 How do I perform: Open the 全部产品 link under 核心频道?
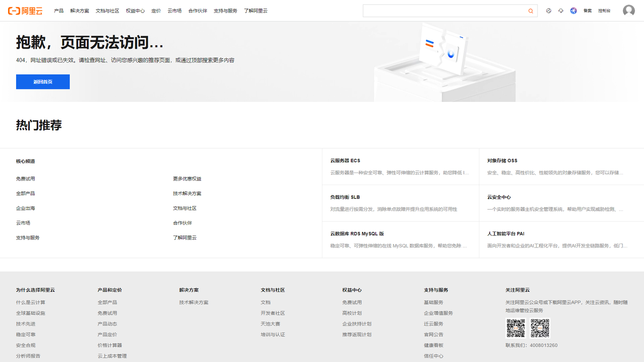click(x=25, y=194)
